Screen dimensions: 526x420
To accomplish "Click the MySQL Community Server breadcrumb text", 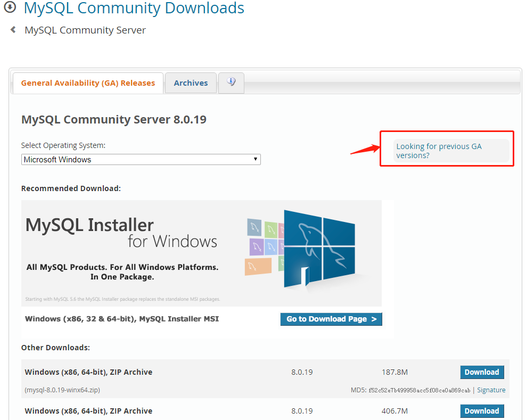I will (85, 30).
